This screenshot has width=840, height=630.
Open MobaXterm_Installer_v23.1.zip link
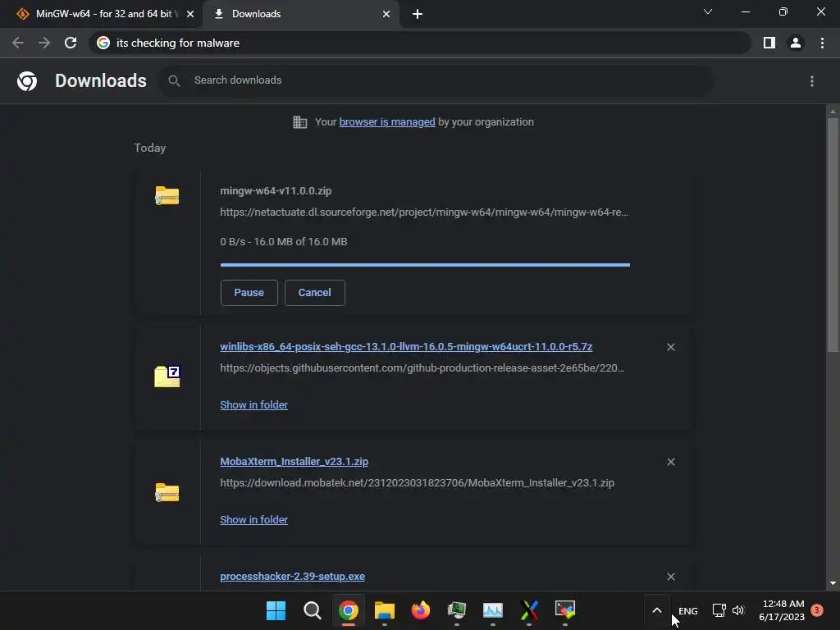[x=294, y=461]
